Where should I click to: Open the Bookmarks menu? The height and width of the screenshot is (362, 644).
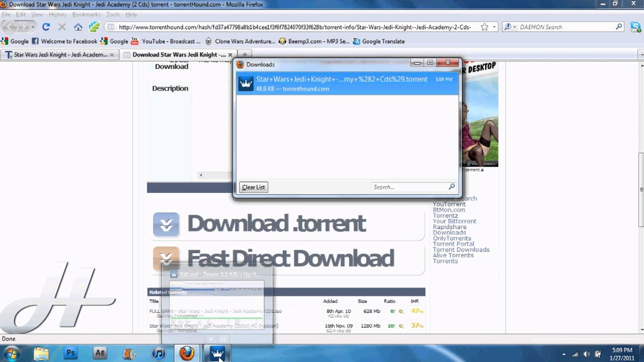(86, 15)
